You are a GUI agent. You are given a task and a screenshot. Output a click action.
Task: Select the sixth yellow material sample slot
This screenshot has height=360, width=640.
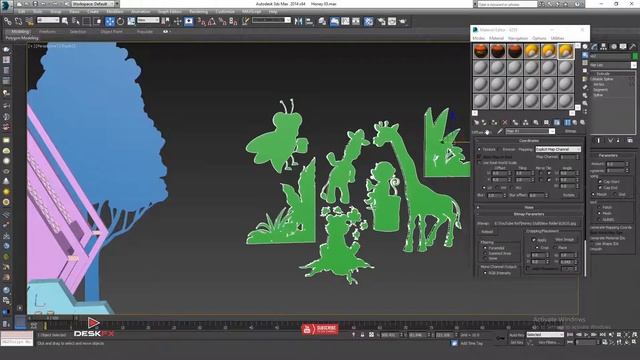point(565,51)
